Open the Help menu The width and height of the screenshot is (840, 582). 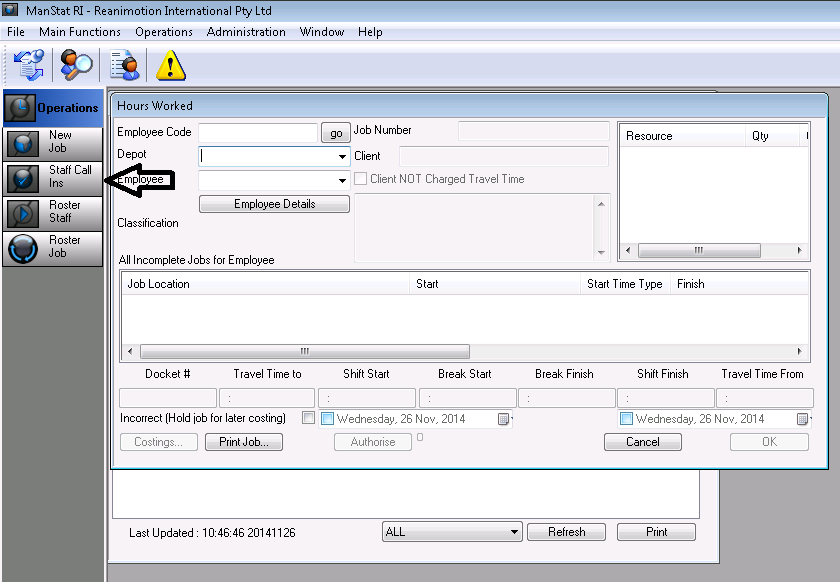click(x=370, y=32)
